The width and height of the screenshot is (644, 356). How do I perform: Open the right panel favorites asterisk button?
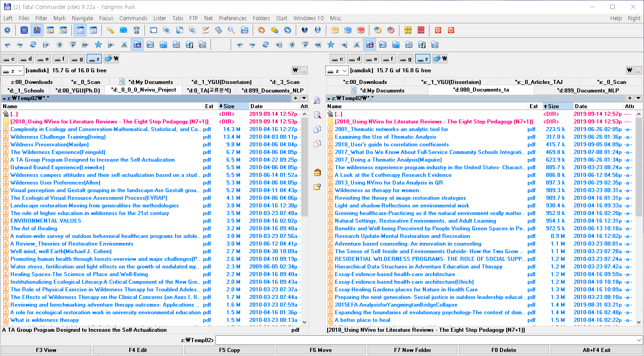630,98
